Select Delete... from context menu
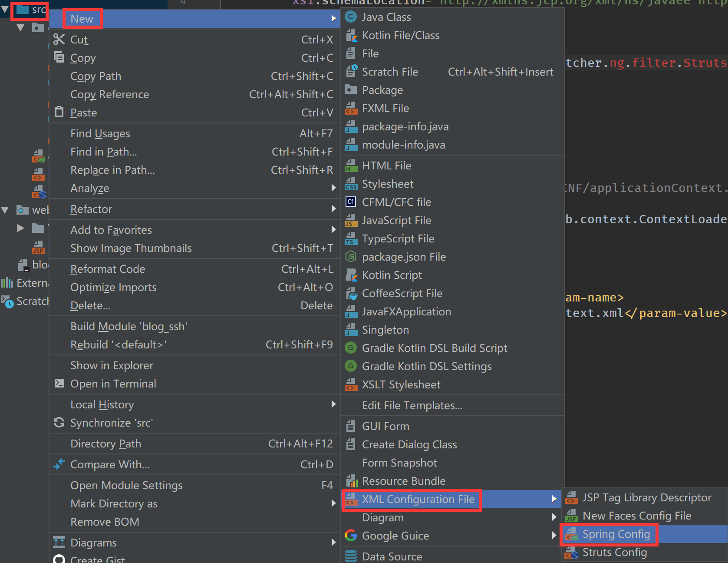 point(194,305)
